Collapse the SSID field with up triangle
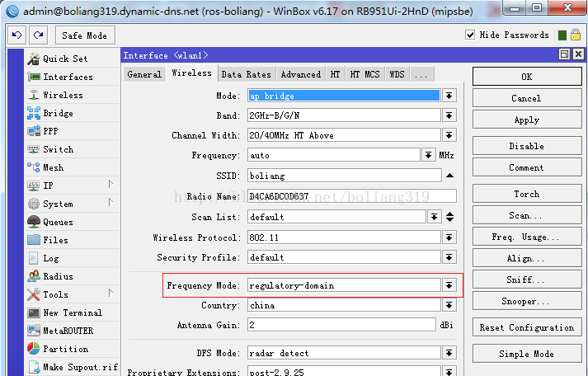 pyautogui.click(x=449, y=176)
